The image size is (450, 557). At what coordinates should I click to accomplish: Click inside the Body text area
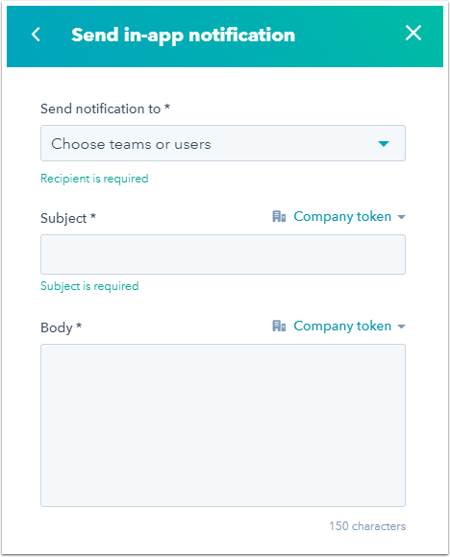223,425
